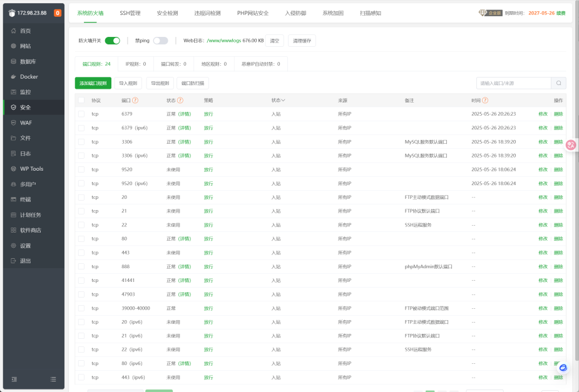Click the help icon beside 时间 header
579x392 pixels.
[485, 100]
